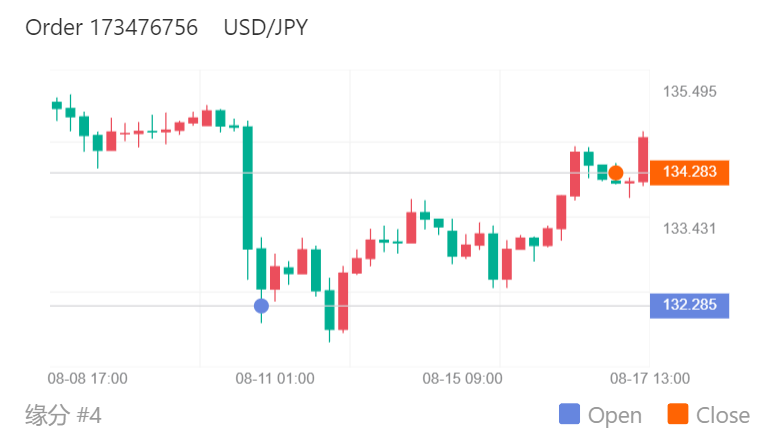Click the tallest green candlestick on the chart

tap(247, 187)
